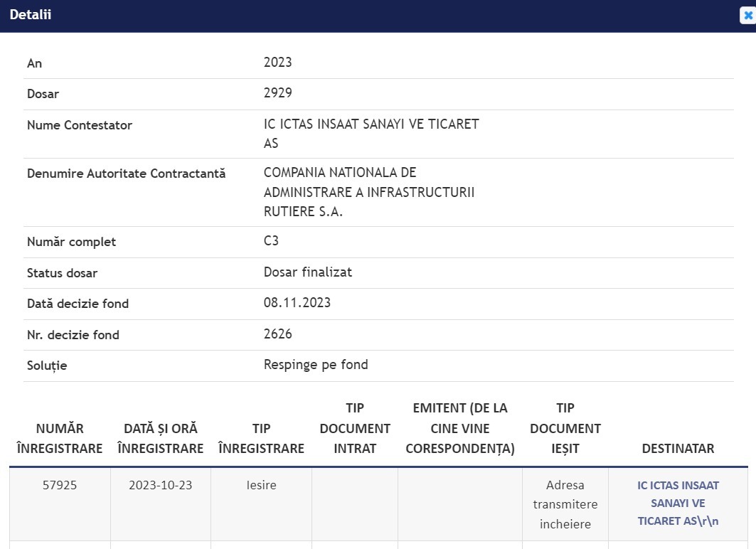Click the DESTINATAR column header
756x549 pixels.
click(x=678, y=448)
